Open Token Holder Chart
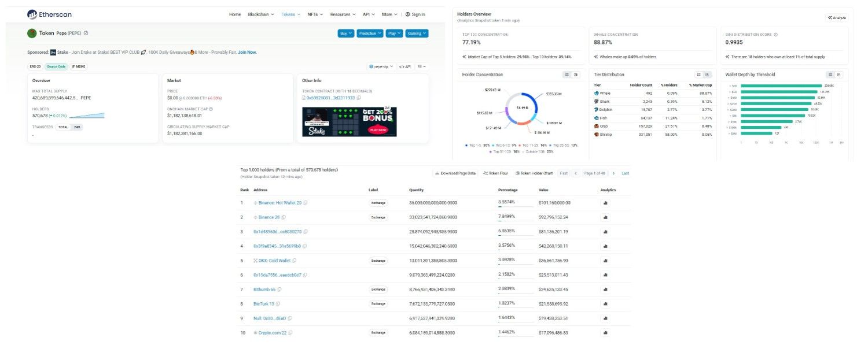 tap(534, 173)
